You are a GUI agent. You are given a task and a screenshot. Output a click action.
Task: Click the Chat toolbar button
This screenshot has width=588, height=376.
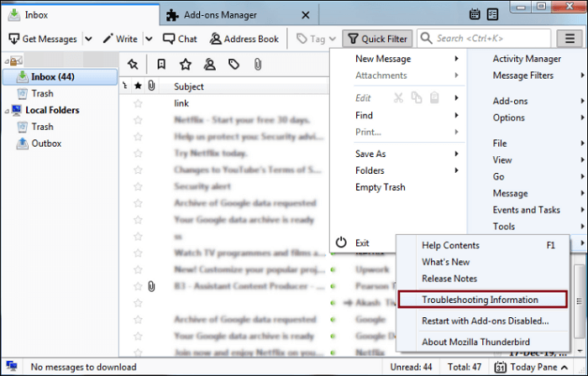click(180, 39)
